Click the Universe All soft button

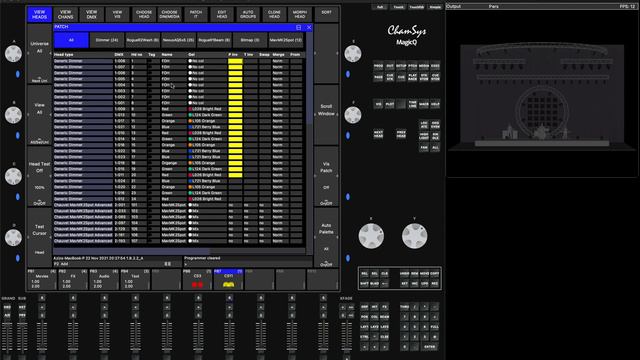click(x=40, y=53)
